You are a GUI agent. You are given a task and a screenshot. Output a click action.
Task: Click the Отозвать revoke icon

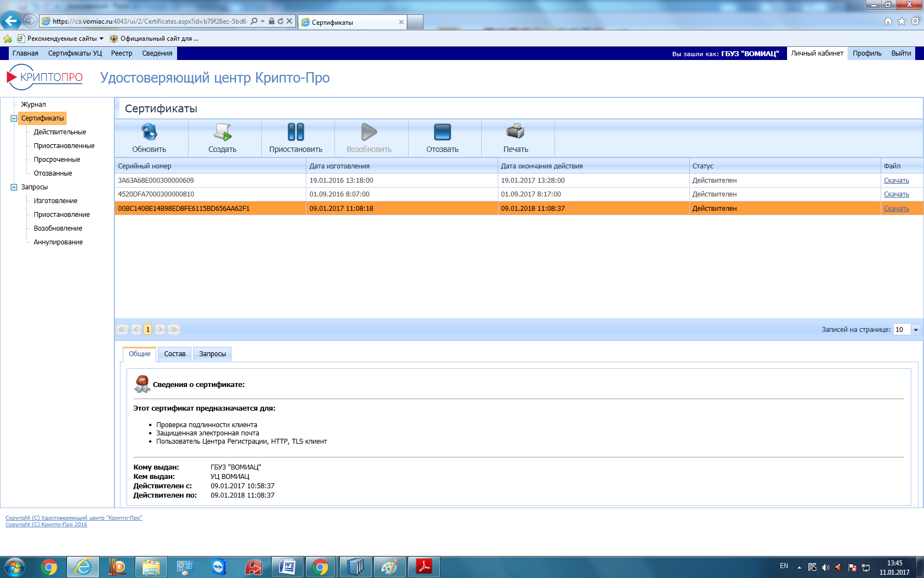442,132
